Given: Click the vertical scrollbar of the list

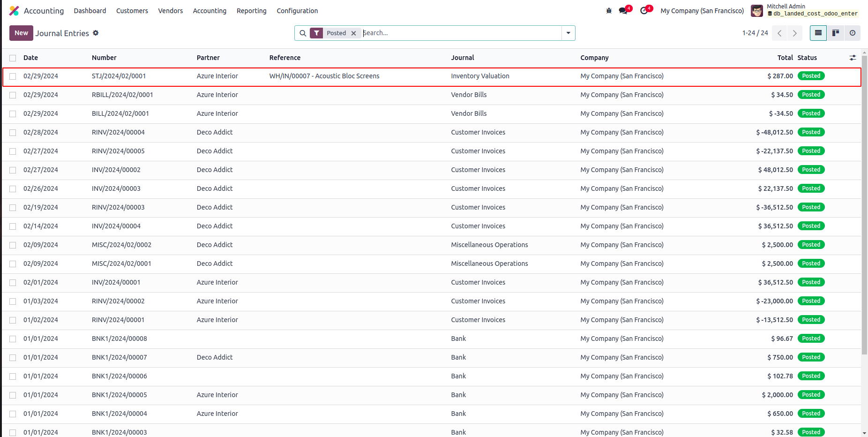Looking at the screenshot, I should (864, 205).
